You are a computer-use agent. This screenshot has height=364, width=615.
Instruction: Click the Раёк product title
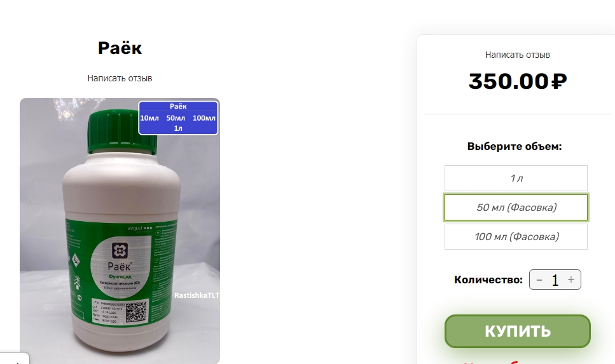(x=120, y=48)
